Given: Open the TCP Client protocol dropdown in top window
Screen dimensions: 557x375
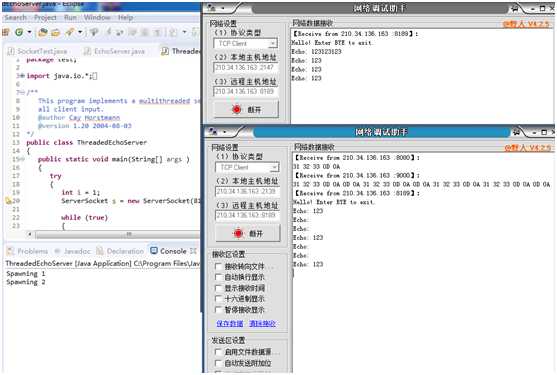Looking at the screenshot, I should point(272,44).
